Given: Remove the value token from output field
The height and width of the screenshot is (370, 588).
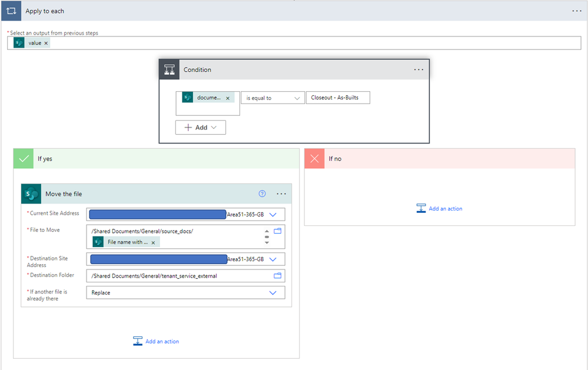Looking at the screenshot, I should (46, 43).
